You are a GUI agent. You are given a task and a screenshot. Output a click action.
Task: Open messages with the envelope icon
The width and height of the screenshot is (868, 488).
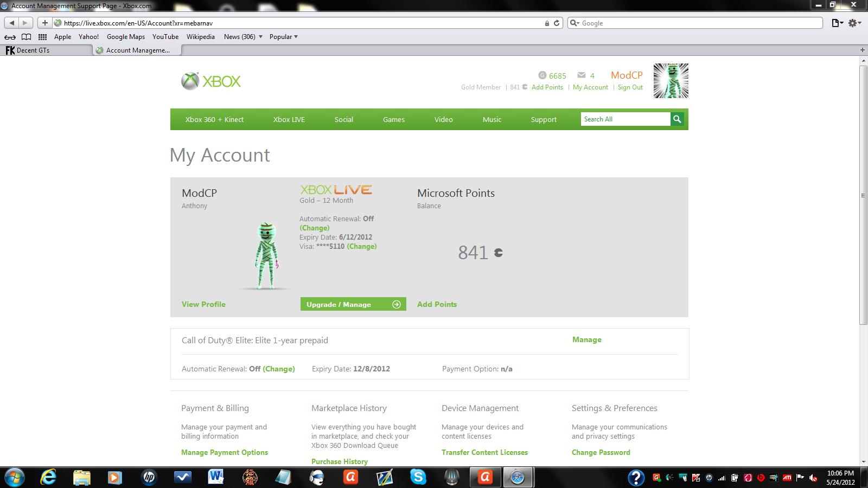pos(582,75)
